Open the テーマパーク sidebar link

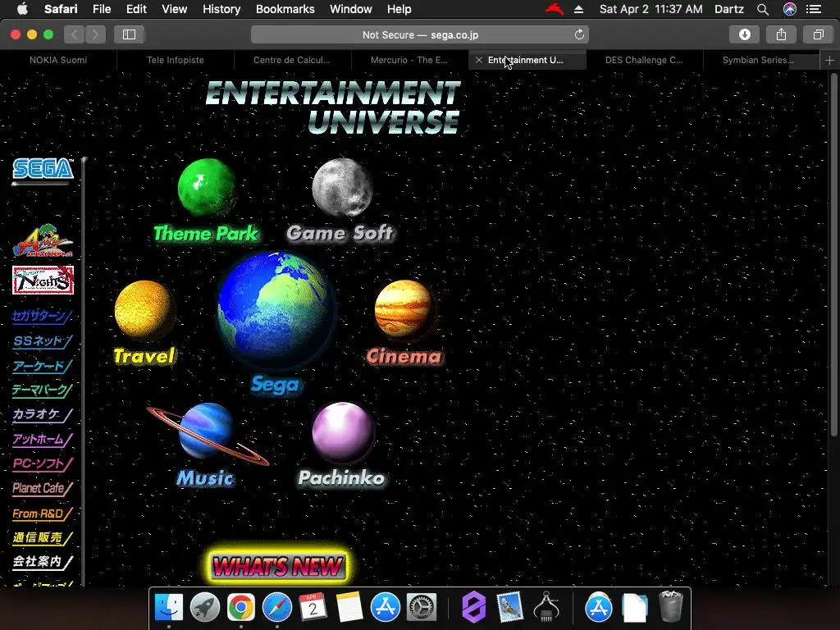(x=42, y=390)
